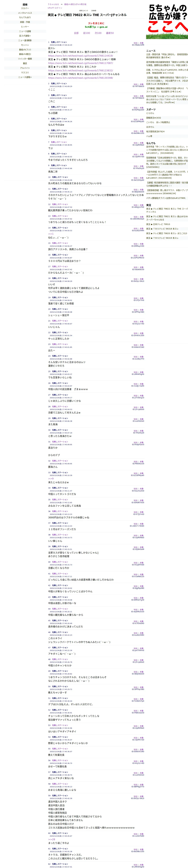Open the スレをまとめに link
This screenshot has width=188, height=868.
pyautogui.click(x=96, y=23)
